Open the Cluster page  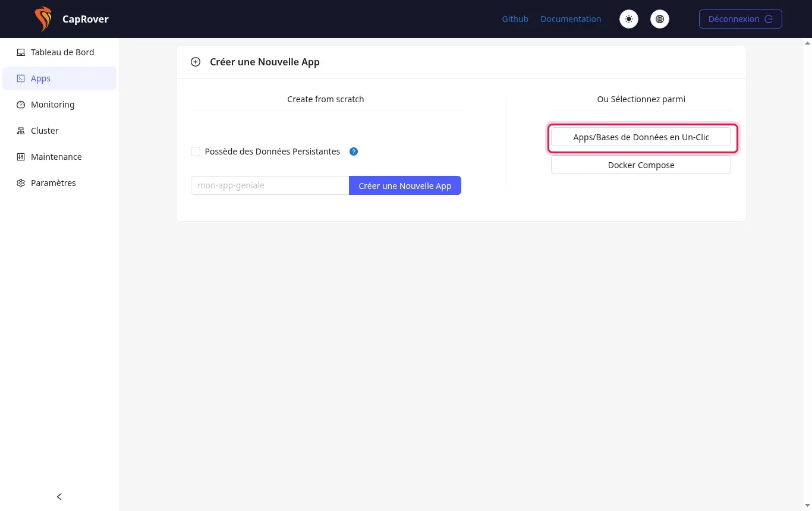[59, 131]
